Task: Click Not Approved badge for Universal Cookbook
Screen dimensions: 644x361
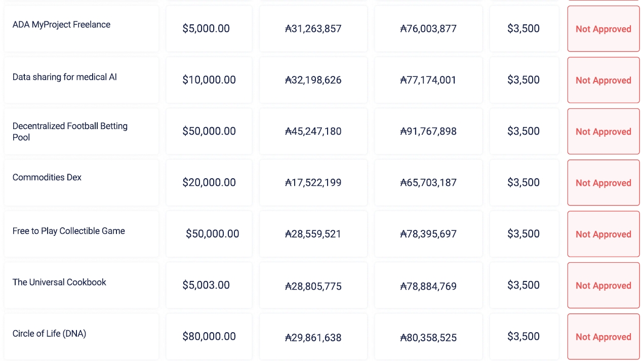Action: tap(603, 286)
